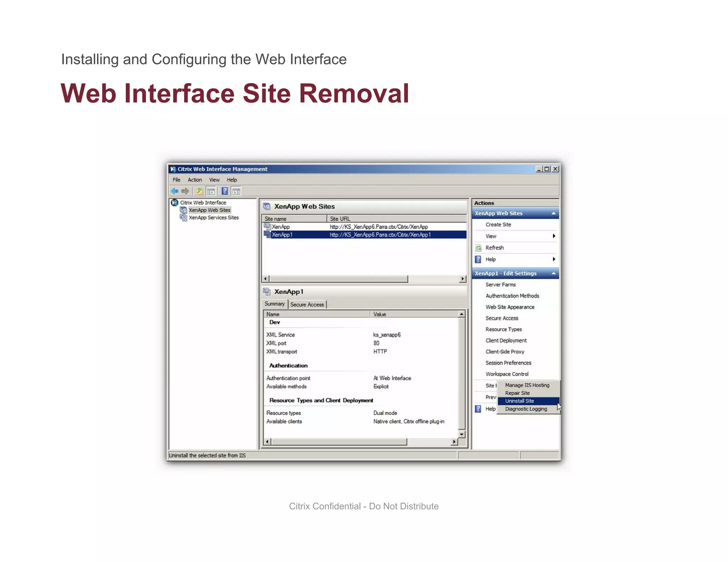Click Create Site action

point(498,225)
